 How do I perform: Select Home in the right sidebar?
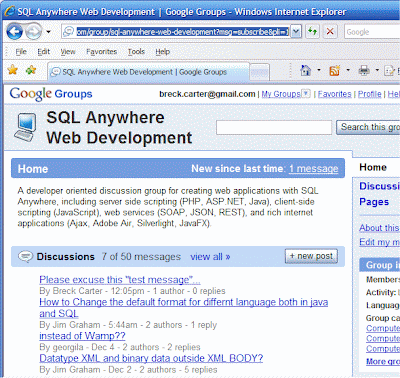click(x=373, y=167)
